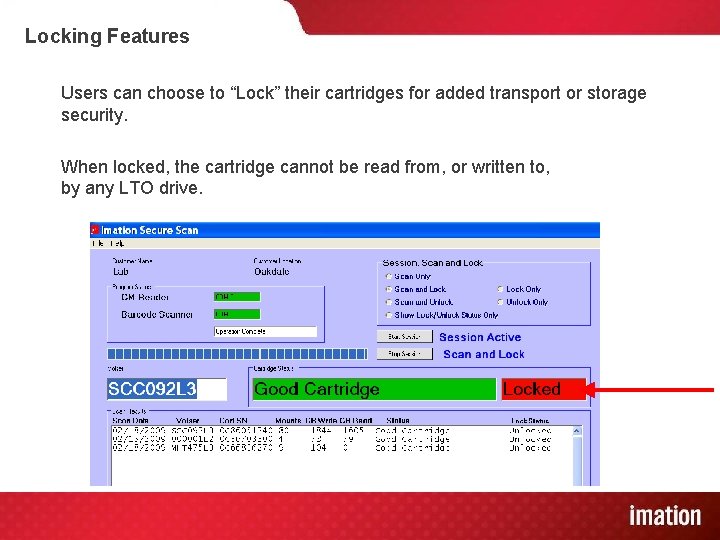The height and width of the screenshot is (540, 720).
Task: Open the Help menu
Action: coord(117,243)
